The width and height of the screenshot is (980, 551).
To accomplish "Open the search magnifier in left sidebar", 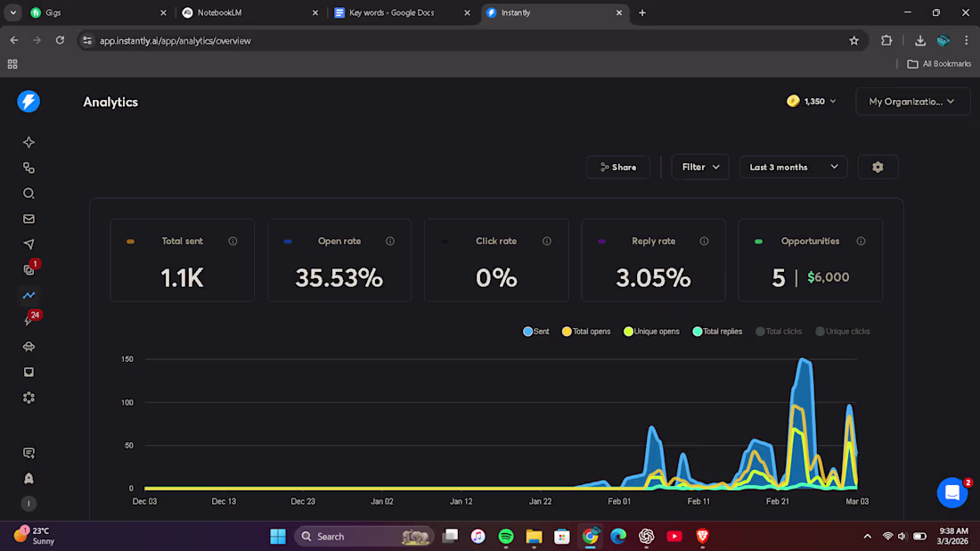I will click(29, 193).
